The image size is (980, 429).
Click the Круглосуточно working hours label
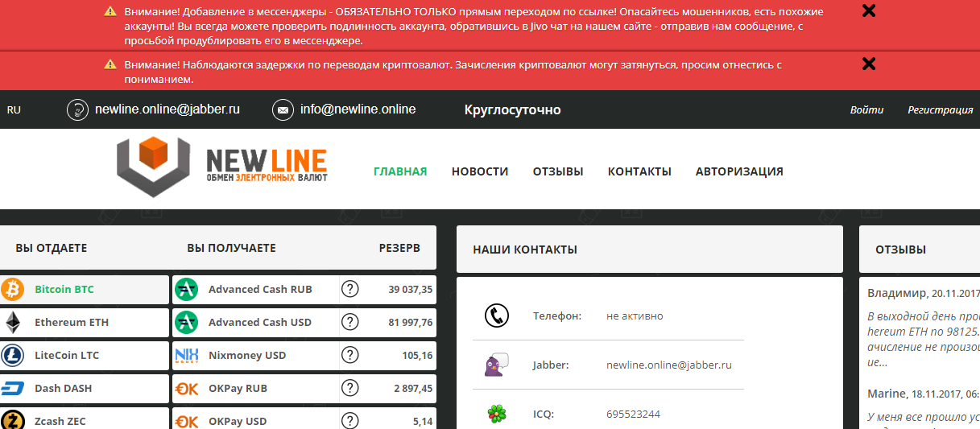(513, 109)
